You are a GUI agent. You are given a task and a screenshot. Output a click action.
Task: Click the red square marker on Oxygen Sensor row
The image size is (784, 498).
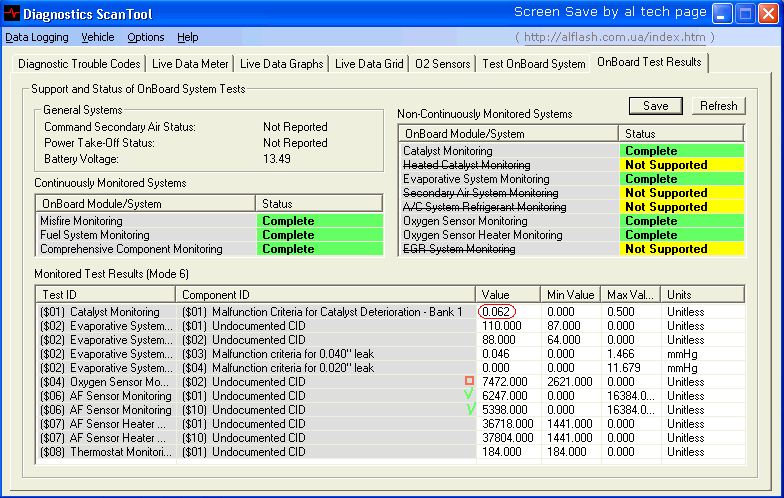pos(469,381)
